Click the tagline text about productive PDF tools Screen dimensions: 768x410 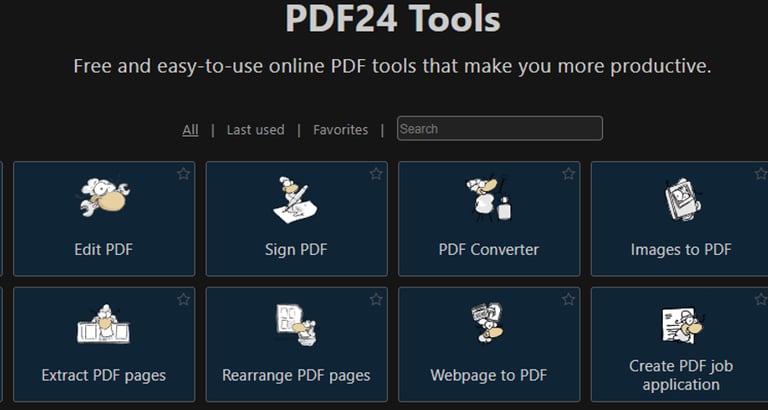392,66
